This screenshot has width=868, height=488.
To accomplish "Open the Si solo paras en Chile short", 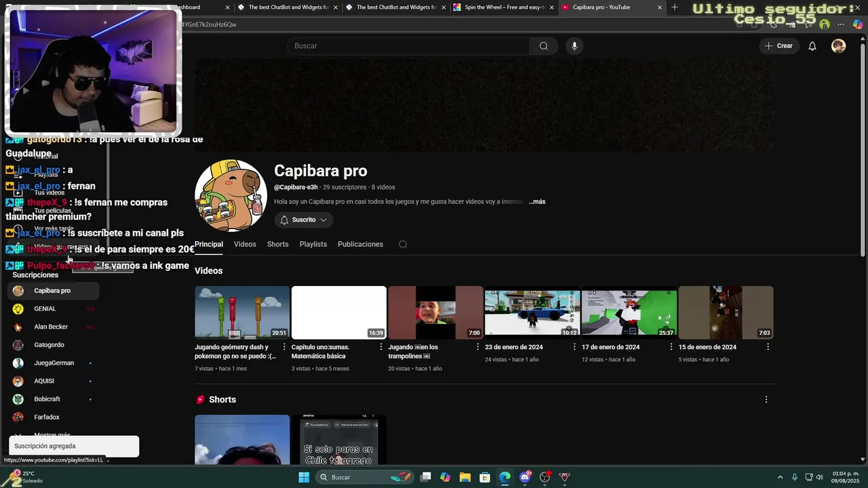I will click(x=338, y=440).
